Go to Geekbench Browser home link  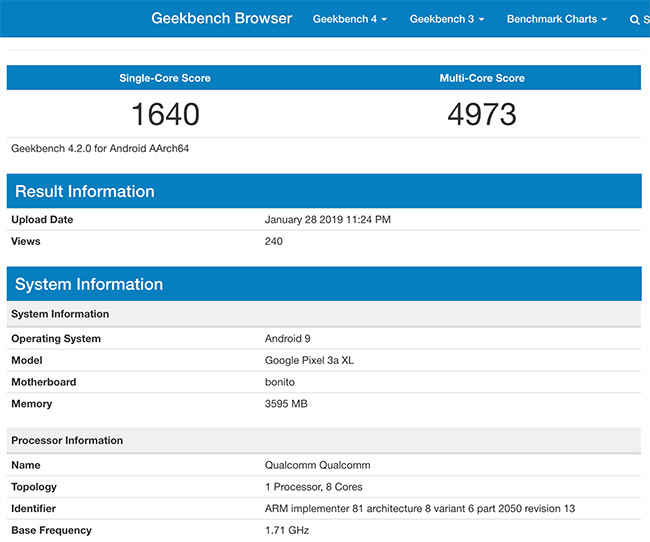(x=222, y=18)
